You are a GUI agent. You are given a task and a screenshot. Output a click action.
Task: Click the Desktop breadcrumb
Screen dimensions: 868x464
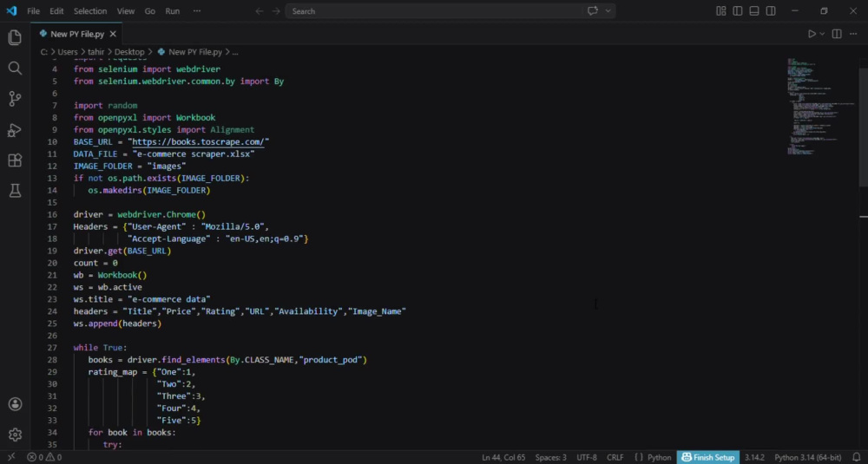tap(129, 52)
